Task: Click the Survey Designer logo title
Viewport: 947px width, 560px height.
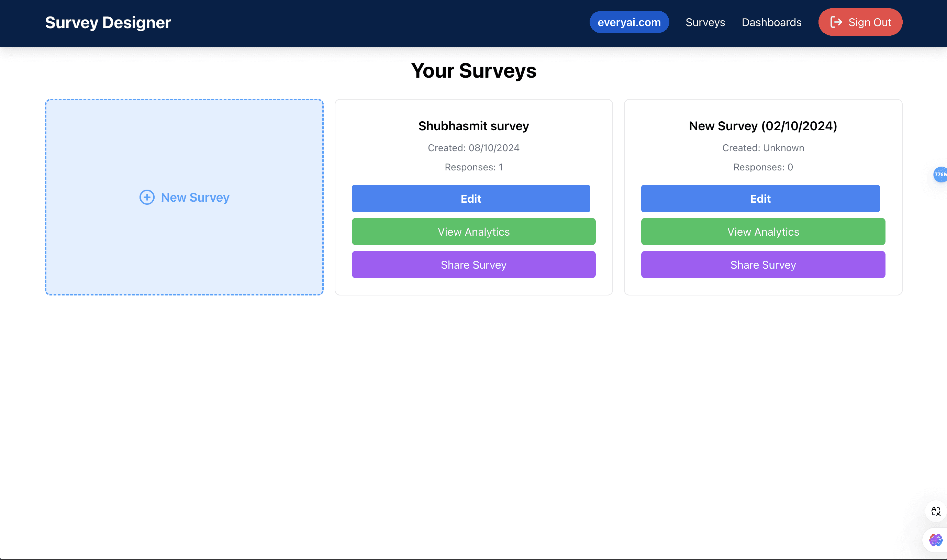Action: [108, 23]
